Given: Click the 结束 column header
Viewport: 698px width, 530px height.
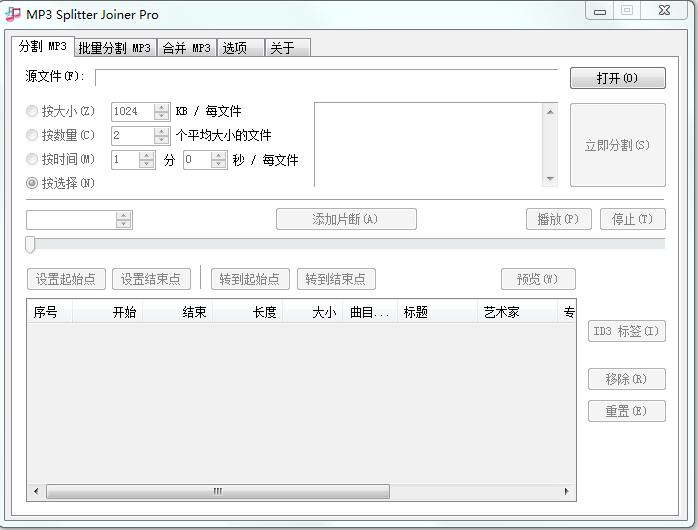Looking at the screenshot, I should point(178,312).
